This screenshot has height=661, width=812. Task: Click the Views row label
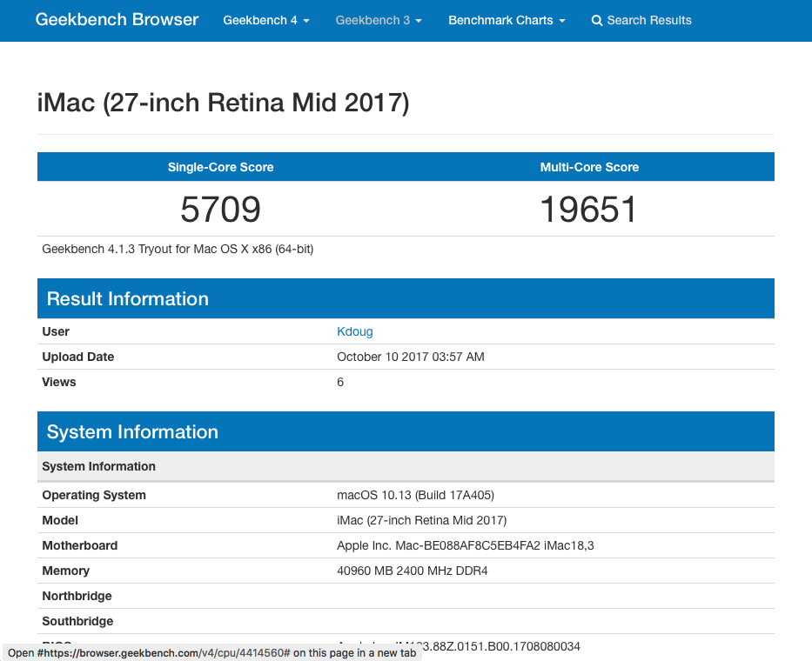59,382
